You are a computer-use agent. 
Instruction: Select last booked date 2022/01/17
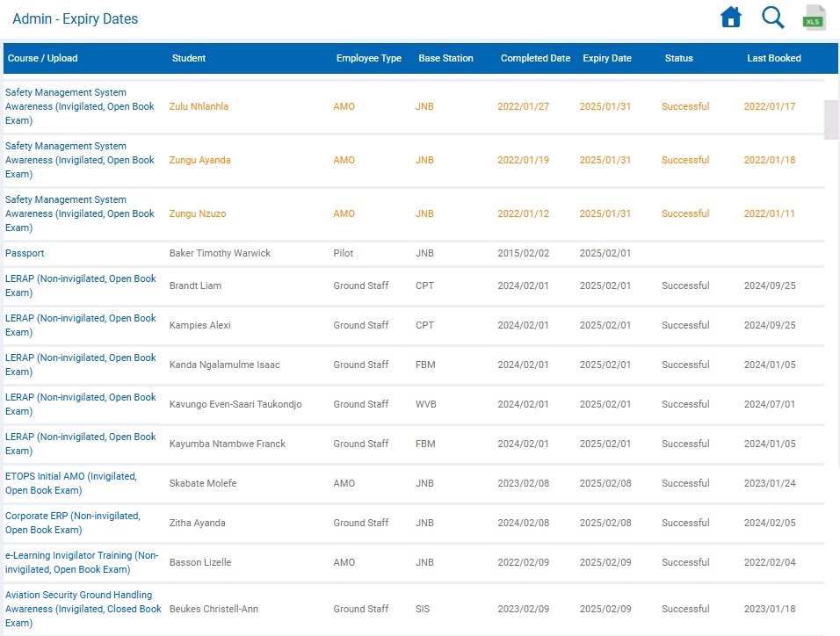click(x=770, y=106)
